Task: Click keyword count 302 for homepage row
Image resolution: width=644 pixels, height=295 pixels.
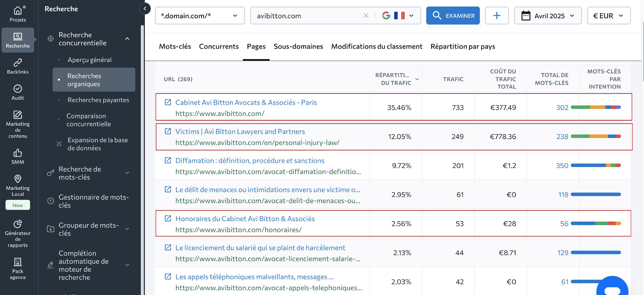Action: (562, 107)
